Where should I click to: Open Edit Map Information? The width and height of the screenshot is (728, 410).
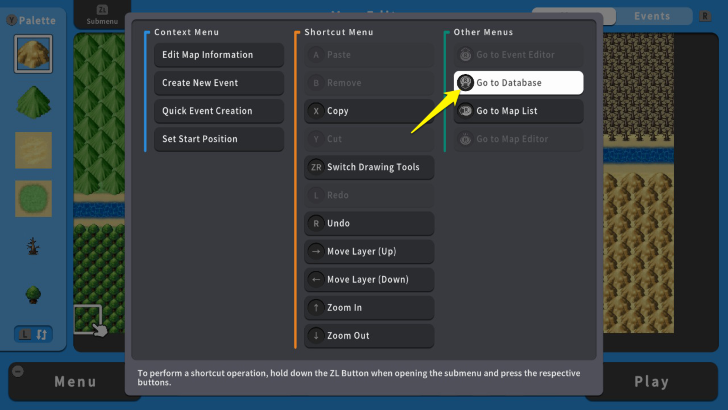(x=218, y=55)
